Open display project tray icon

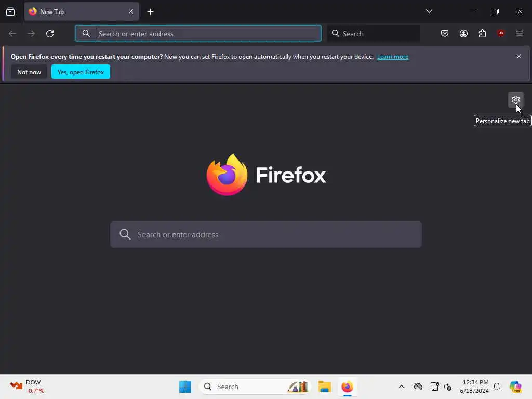(x=434, y=387)
